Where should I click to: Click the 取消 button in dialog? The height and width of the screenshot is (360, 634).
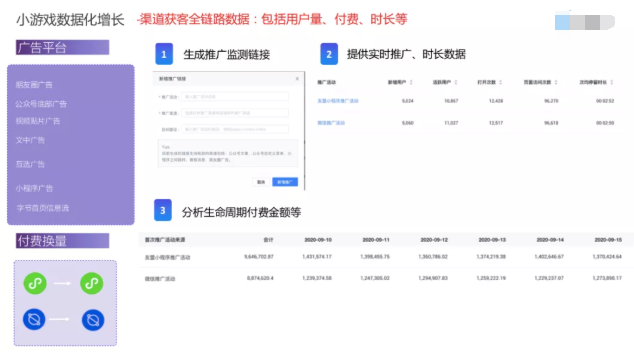point(261,182)
